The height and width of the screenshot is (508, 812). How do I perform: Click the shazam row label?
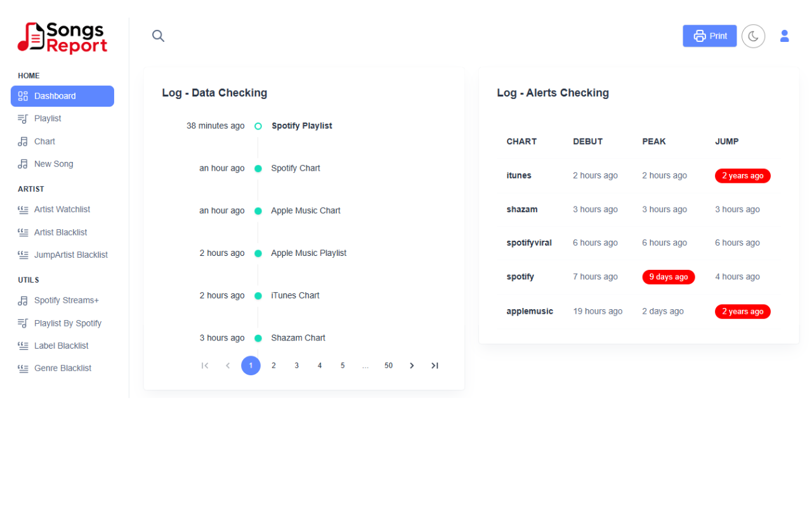tap(522, 210)
